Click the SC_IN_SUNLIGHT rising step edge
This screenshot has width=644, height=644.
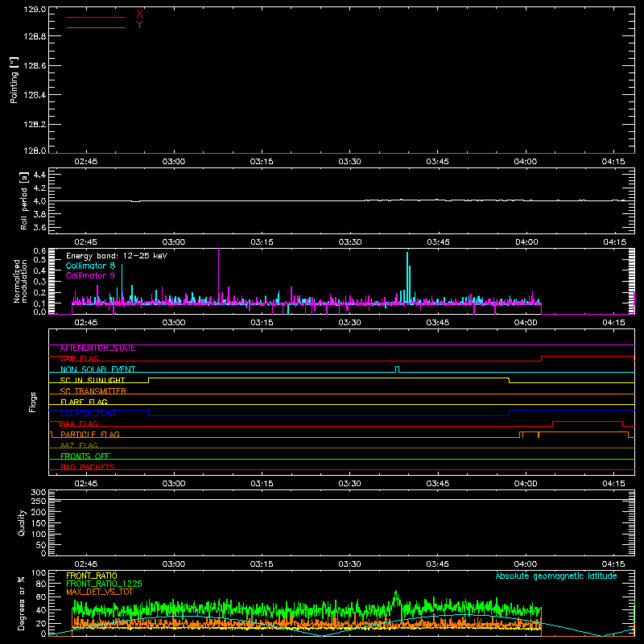pyautogui.click(x=149, y=380)
